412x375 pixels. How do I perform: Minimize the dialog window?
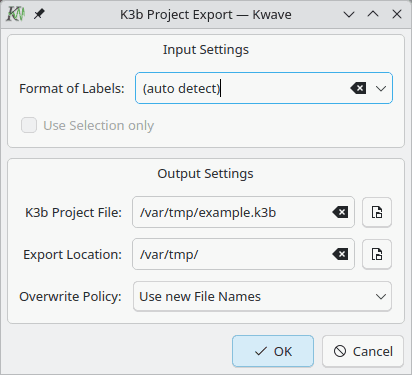(349, 14)
